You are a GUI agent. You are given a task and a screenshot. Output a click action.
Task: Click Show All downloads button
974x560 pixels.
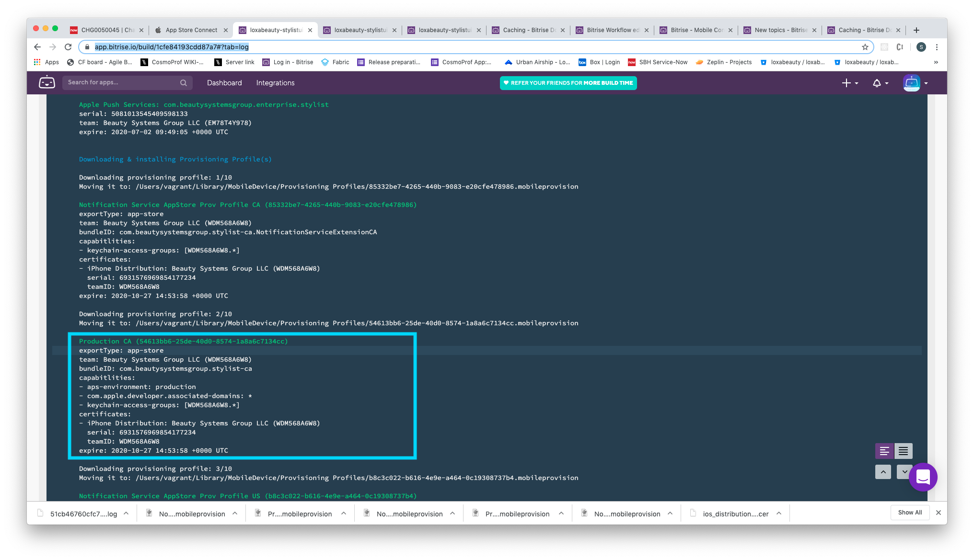point(910,513)
